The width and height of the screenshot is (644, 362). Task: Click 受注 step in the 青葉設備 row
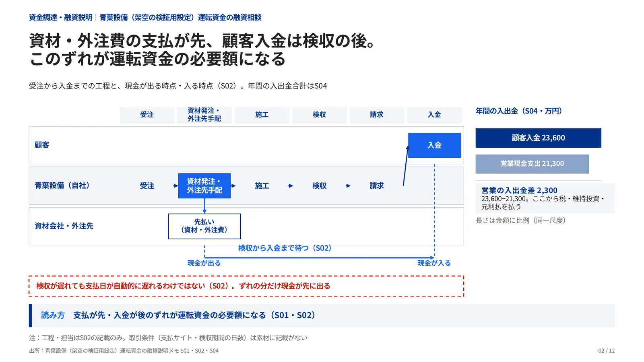pyautogui.click(x=147, y=186)
